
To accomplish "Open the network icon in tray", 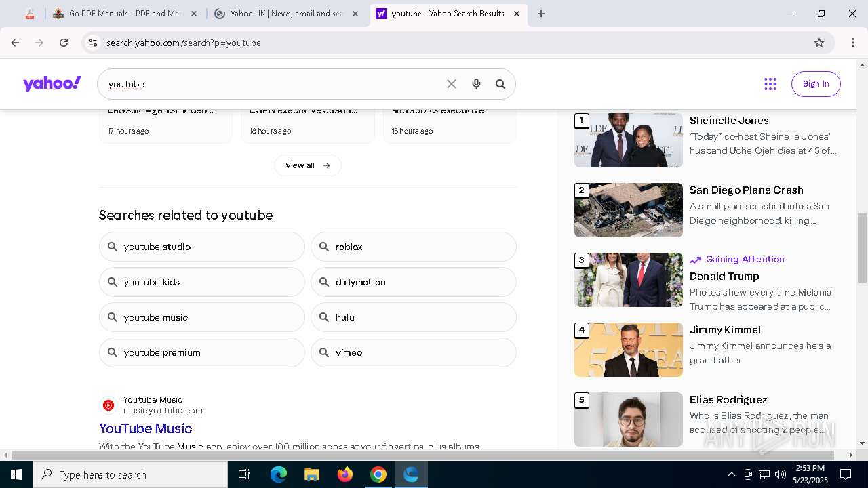I will pos(764,474).
